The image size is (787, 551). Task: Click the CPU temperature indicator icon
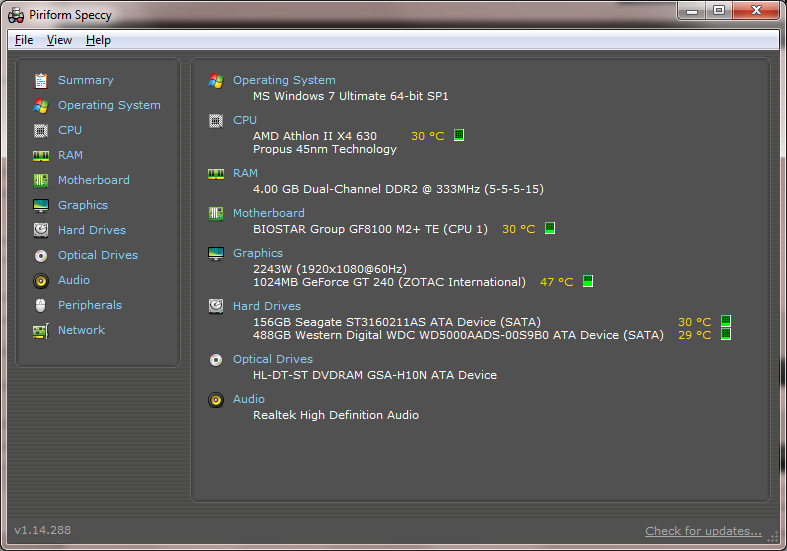pyautogui.click(x=459, y=135)
